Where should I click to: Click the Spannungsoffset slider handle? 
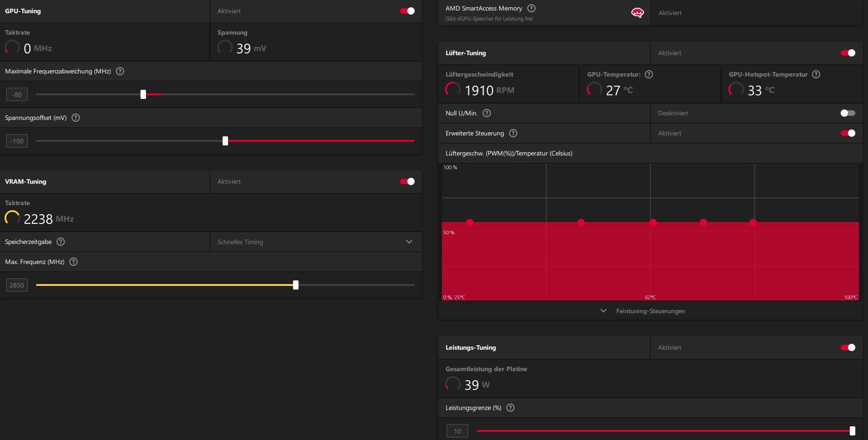(225, 141)
